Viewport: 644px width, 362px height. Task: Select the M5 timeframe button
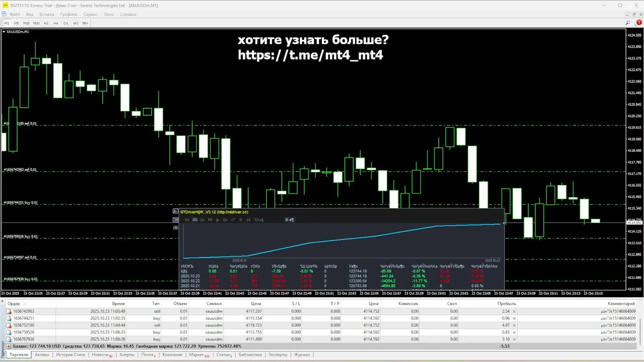click(17, 23)
